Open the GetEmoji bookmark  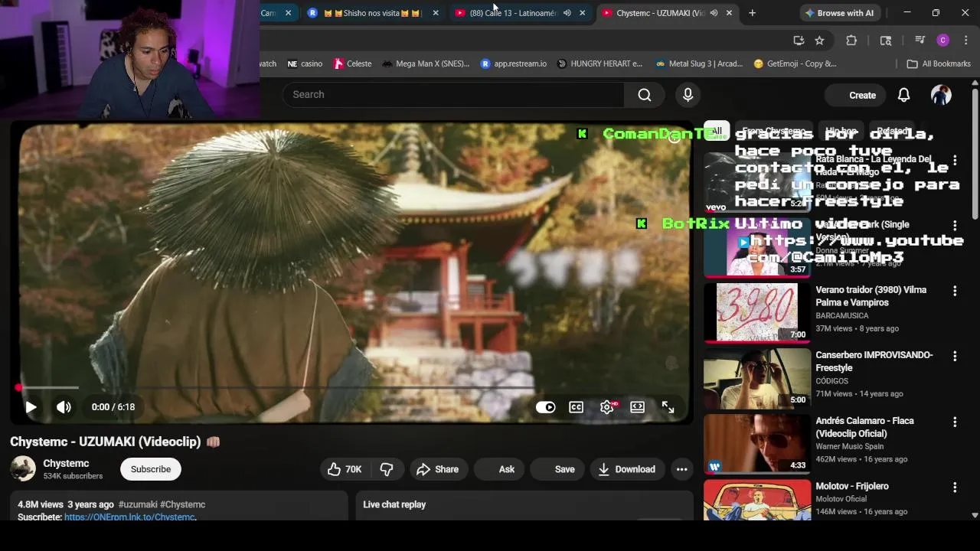pyautogui.click(x=795, y=64)
